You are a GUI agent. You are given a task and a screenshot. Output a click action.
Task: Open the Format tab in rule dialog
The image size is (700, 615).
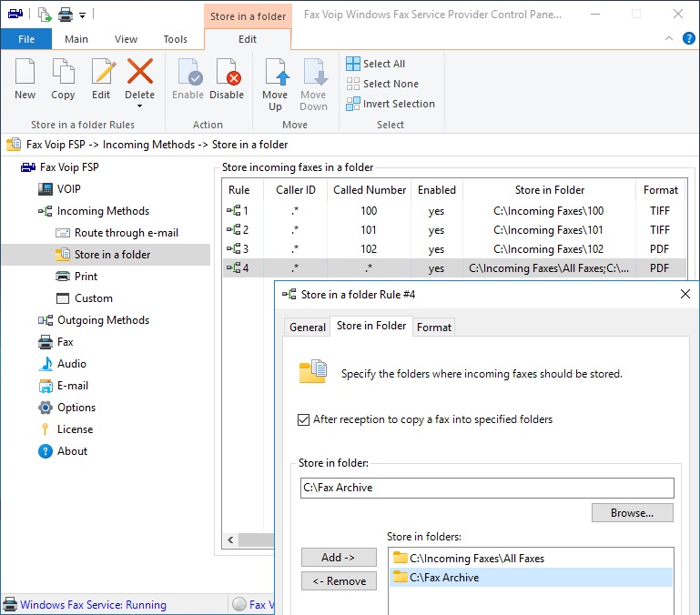click(434, 328)
